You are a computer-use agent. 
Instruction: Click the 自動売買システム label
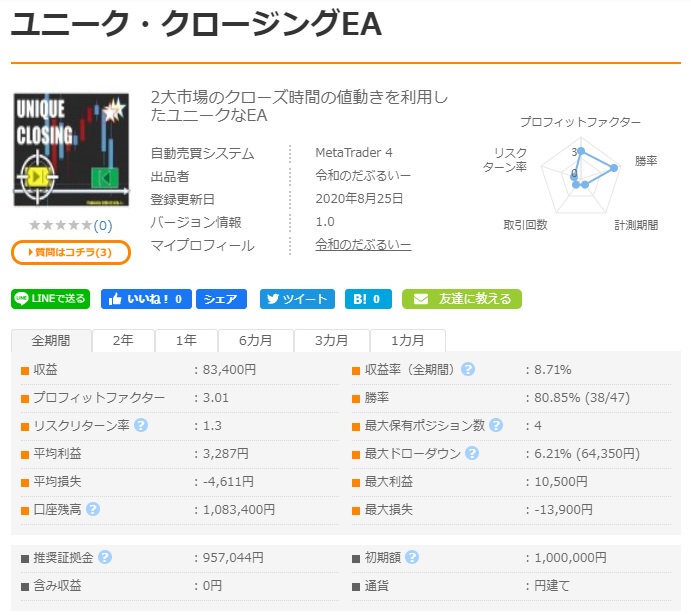pyautogui.click(x=202, y=153)
